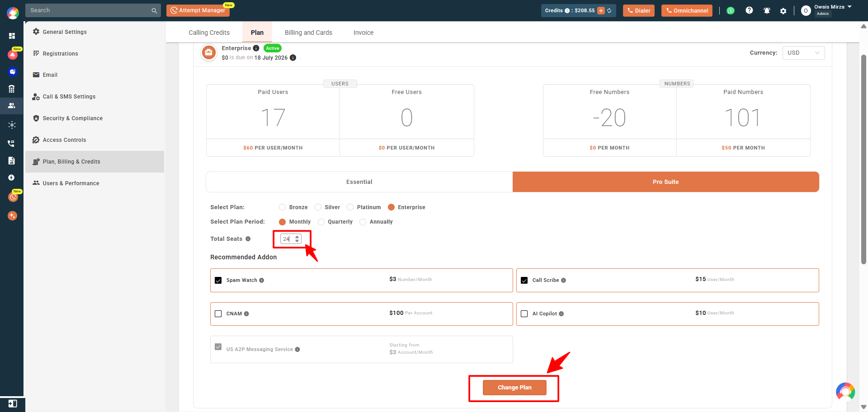Viewport: 868px width, 412px height.
Task: Open the notifications bell icon
Action: point(767,10)
